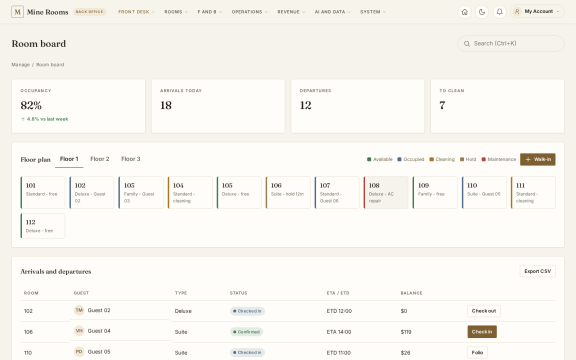Image resolution: width=576 pixels, height=360 pixels.
Task: Click the Hold legend label
Action: [471, 159]
